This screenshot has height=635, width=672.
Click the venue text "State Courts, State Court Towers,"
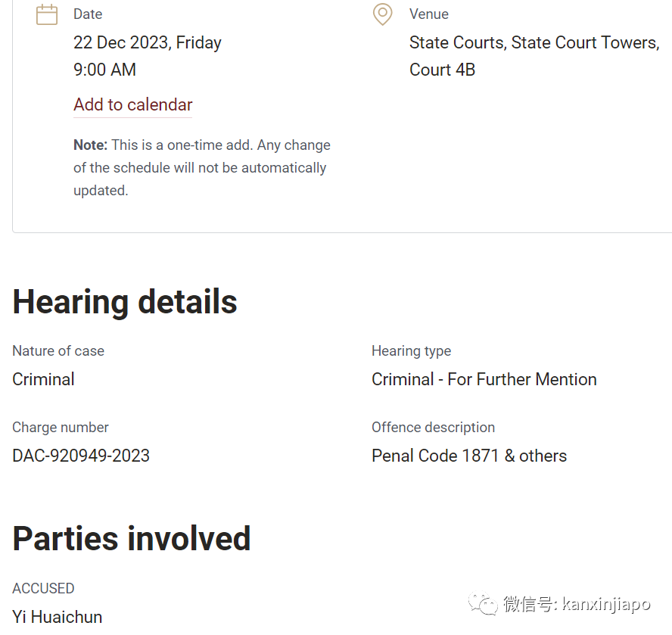pos(534,43)
